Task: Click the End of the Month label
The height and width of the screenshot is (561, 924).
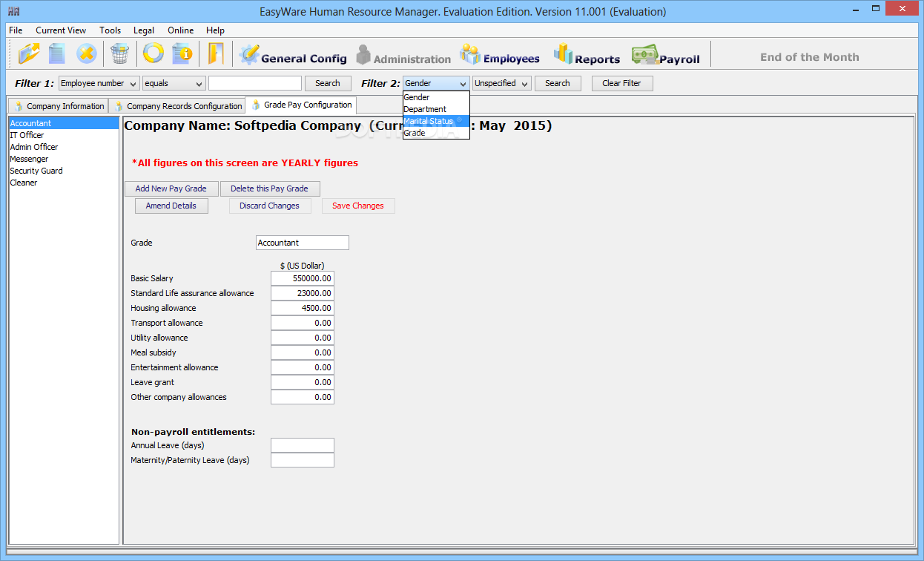Action: coord(810,57)
